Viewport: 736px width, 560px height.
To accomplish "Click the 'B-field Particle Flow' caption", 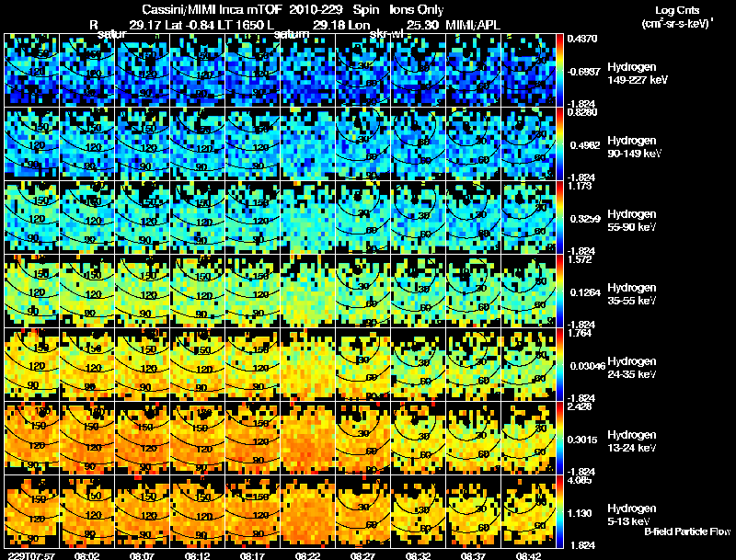I will (x=687, y=531).
